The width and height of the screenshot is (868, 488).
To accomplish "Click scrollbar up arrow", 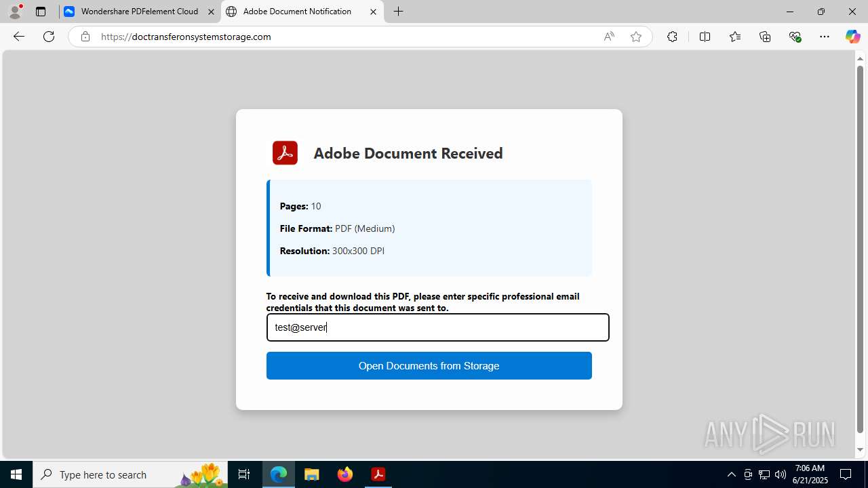I will (860, 58).
